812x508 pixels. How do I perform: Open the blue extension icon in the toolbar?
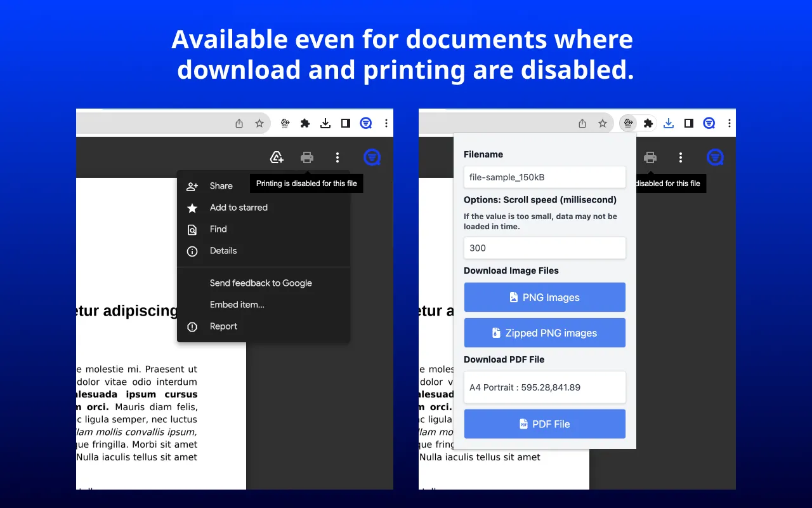pos(366,123)
